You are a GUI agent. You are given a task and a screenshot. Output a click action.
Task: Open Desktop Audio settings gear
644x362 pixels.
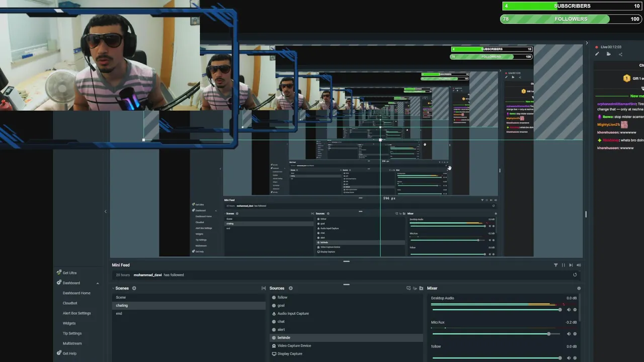(575, 310)
